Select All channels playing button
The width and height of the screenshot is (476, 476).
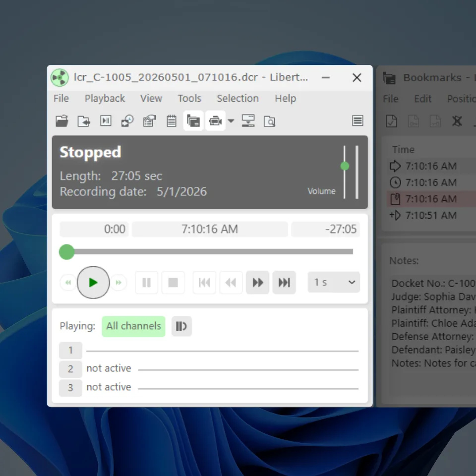pyautogui.click(x=133, y=326)
